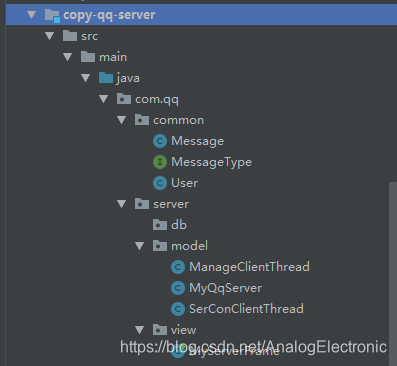Collapse the model package arrow
The width and height of the screenshot is (397, 366).
(x=140, y=246)
